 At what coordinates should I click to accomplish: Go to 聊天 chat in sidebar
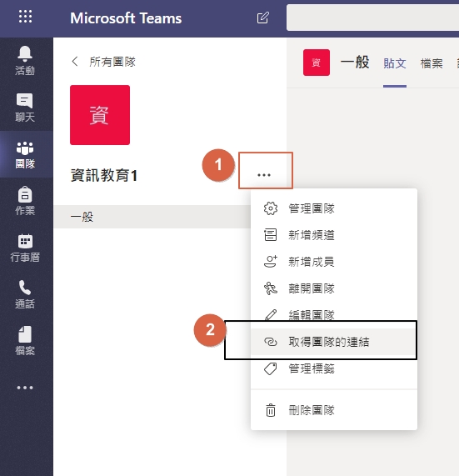click(x=25, y=108)
